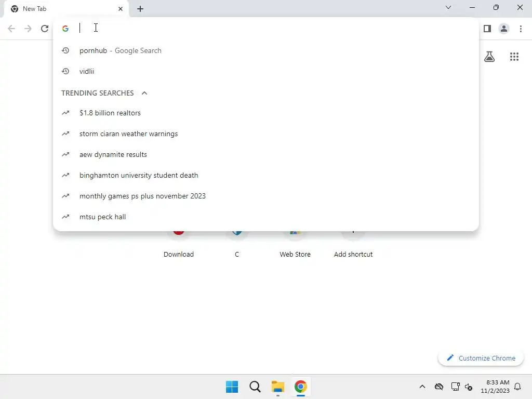This screenshot has width=532, height=399.
Task: Click the cloud sync tray icon
Action: click(439, 387)
